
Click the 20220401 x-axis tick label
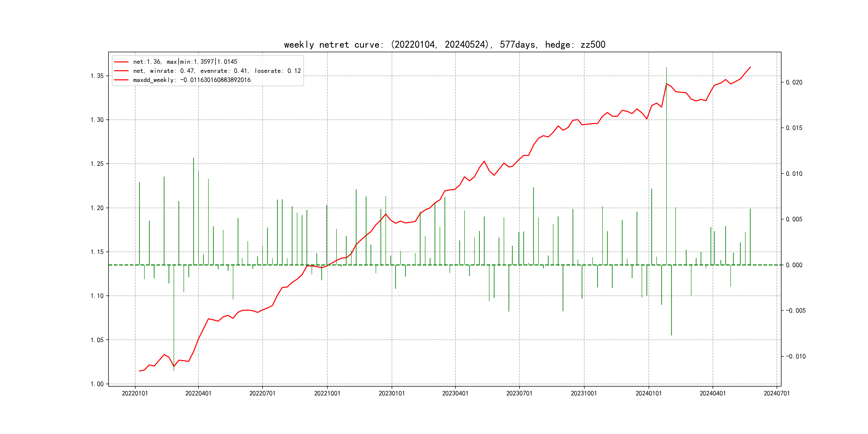198,393
